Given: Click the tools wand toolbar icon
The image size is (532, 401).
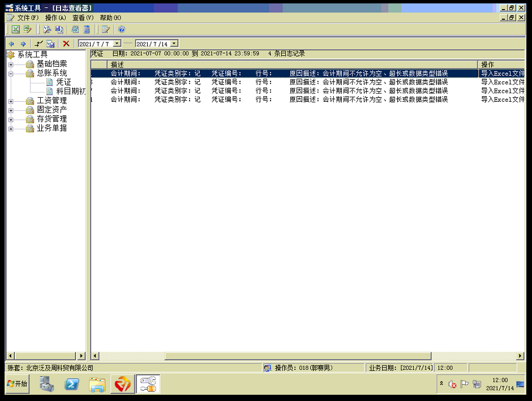Looking at the screenshot, I should [x=47, y=29].
